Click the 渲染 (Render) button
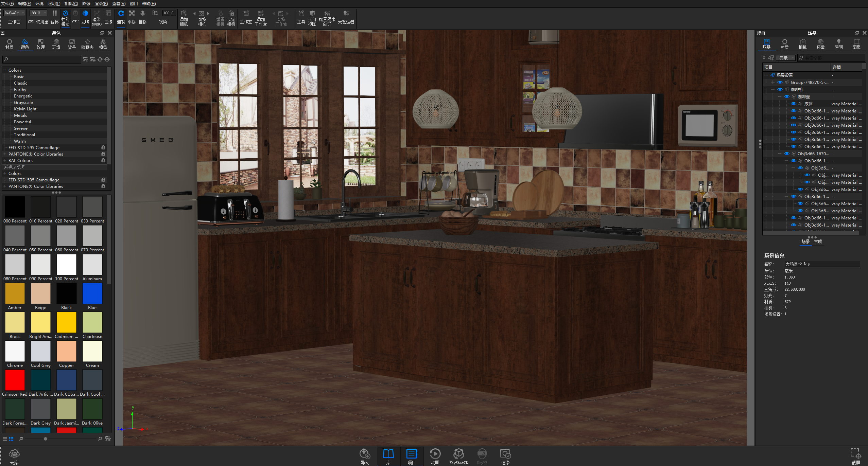 (x=505, y=455)
